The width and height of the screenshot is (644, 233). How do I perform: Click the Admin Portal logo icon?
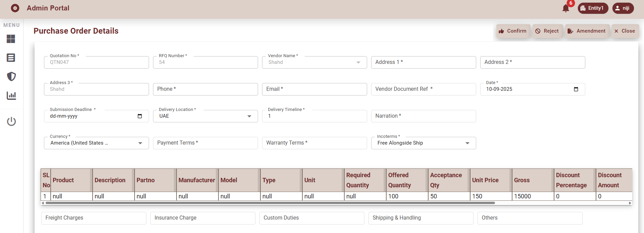click(x=15, y=8)
